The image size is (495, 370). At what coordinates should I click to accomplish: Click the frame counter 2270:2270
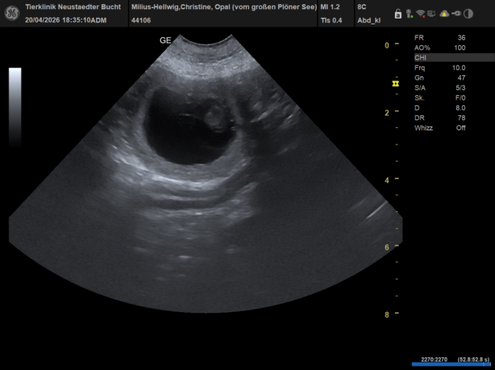pos(434,359)
